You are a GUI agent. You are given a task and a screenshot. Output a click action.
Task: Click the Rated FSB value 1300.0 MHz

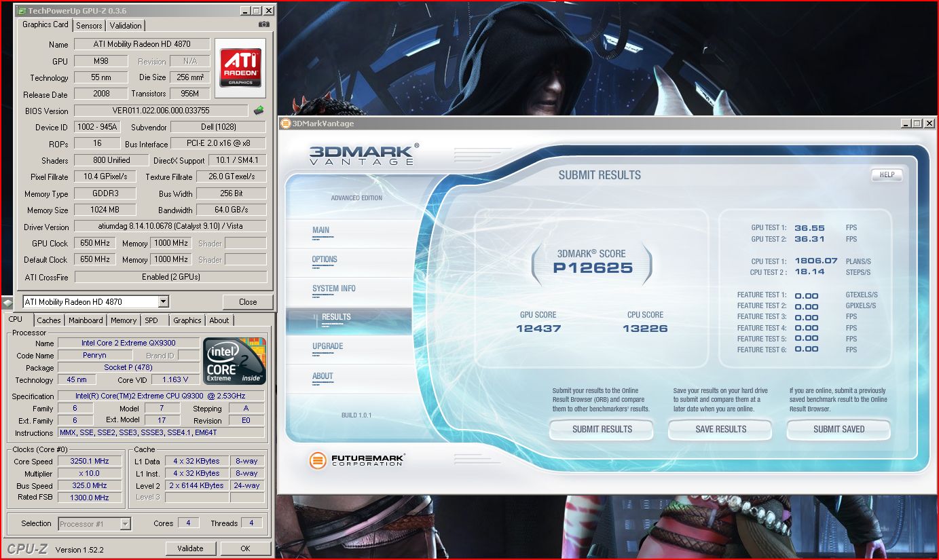point(89,498)
